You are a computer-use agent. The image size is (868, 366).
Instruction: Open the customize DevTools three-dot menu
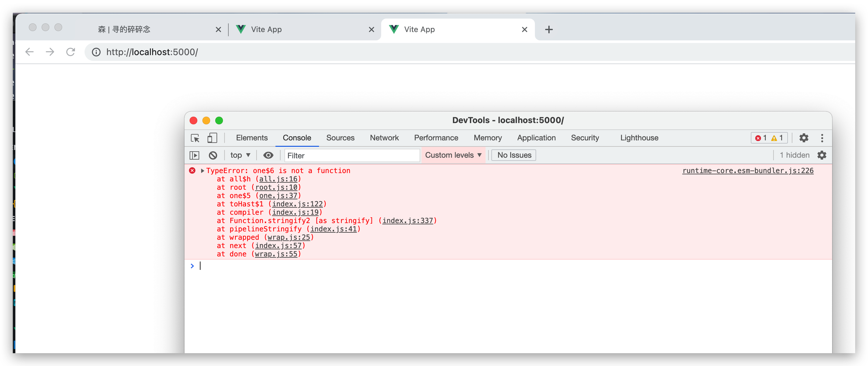(822, 138)
